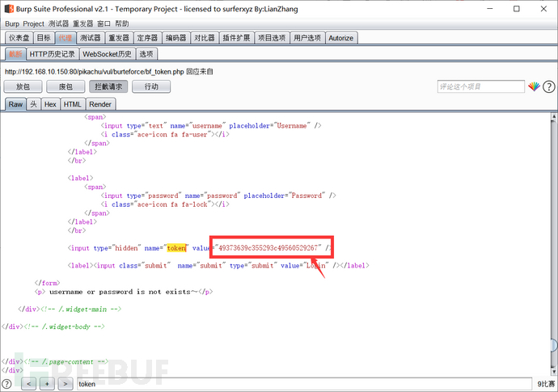Click the token value 49373639c355293c49560529267
Viewport: 558px width, 392px height.
(268, 248)
